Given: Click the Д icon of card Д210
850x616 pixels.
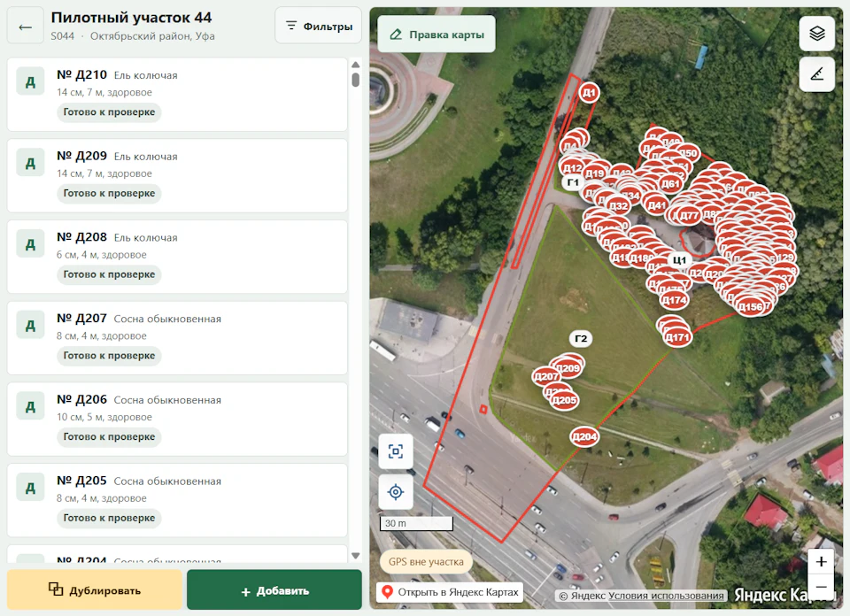Looking at the screenshot, I should (30, 81).
